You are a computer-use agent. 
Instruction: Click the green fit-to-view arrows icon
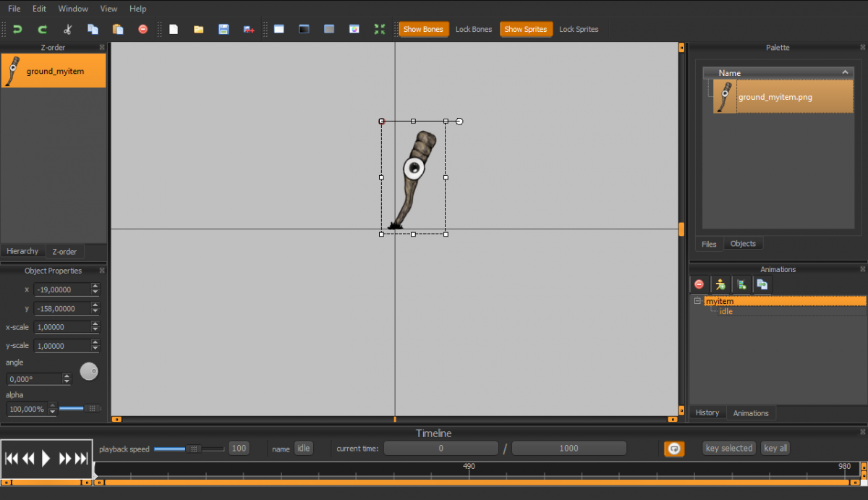(x=380, y=30)
